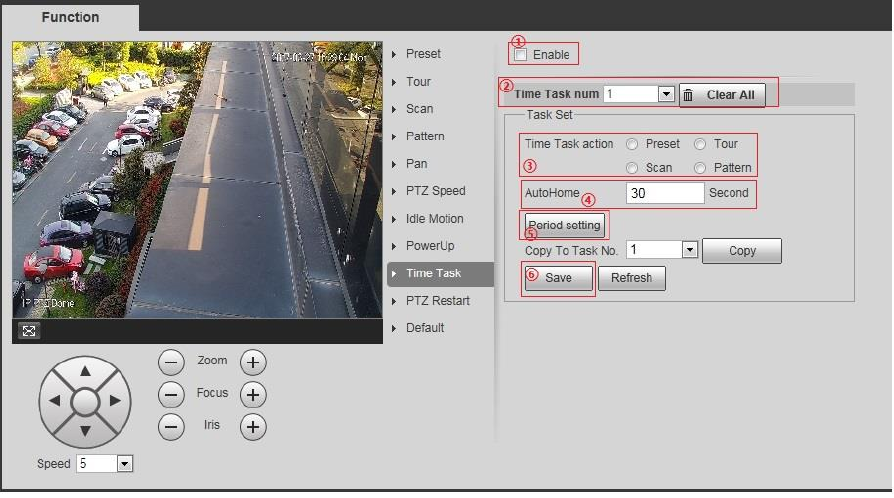The image size is (894, 498).
Task: Click the PTZ up arrow
Action: click(x=85, y=371)
